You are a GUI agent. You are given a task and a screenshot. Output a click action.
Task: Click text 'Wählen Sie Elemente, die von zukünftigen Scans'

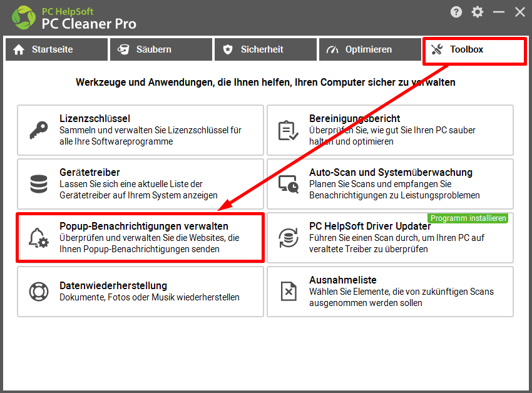tap(401, 292)
